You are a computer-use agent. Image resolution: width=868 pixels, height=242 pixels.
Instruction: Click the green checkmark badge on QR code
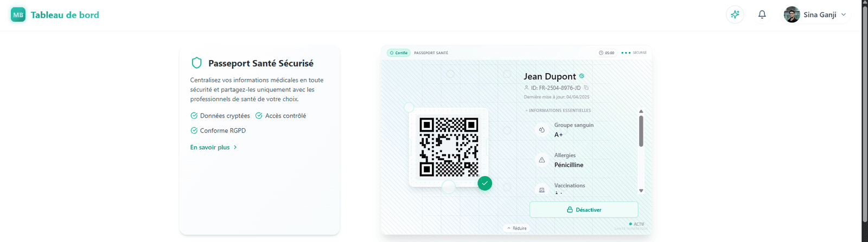pyautogui.click(x=485, y=184)
